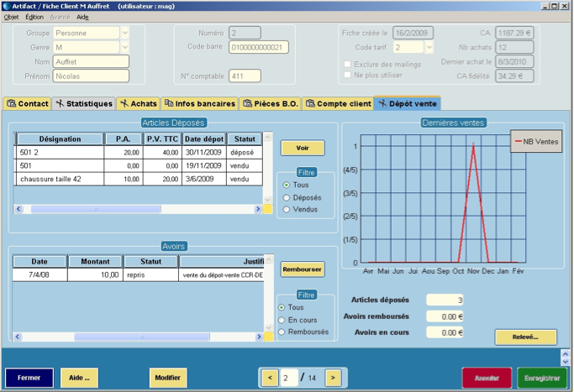Open the Aide menu
The height and width of the screenshot is (392, 574).
pos(82,17)
